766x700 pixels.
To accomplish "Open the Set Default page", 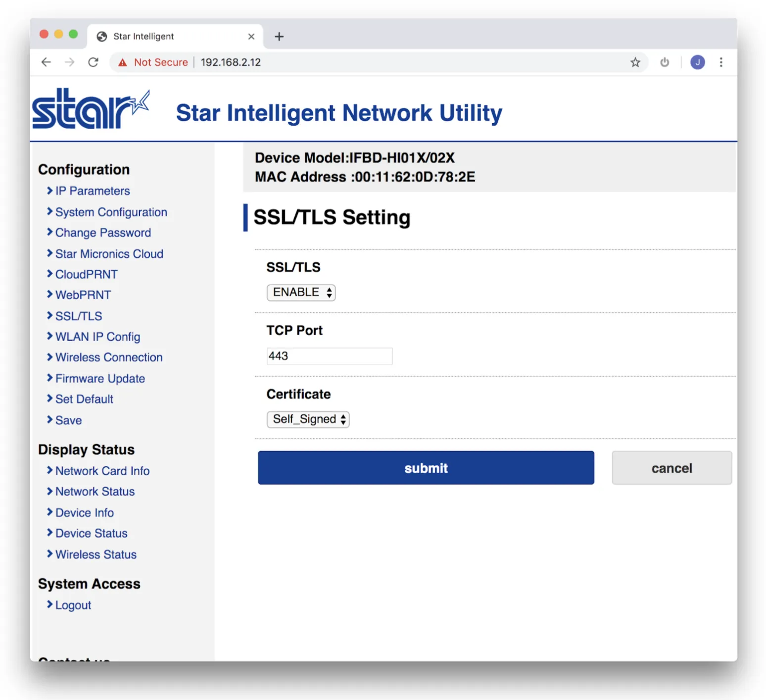I will [84, 399].
